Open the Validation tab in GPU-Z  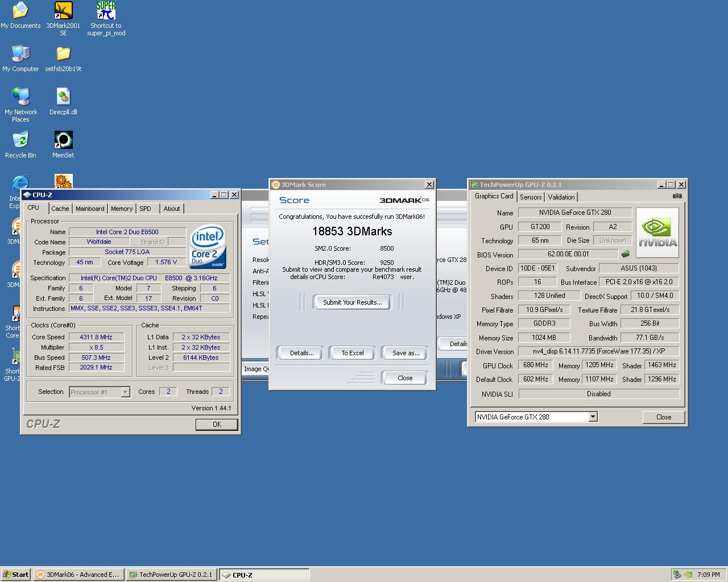click(561, 197)
